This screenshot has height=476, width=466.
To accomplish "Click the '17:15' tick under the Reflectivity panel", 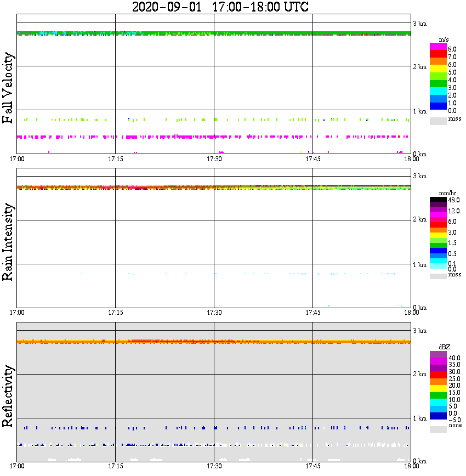I will point(116,466).
